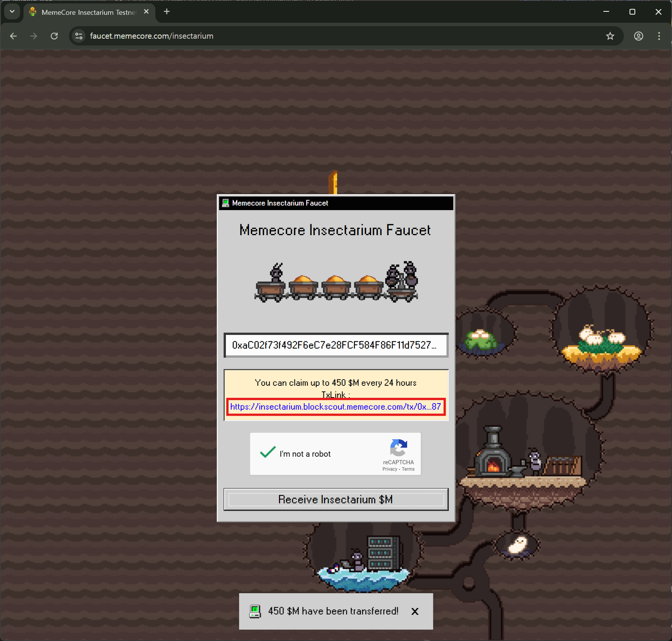Click the computer icon in transfer notification
Viewport: 672px width, 641px height.
click(255, 611)
